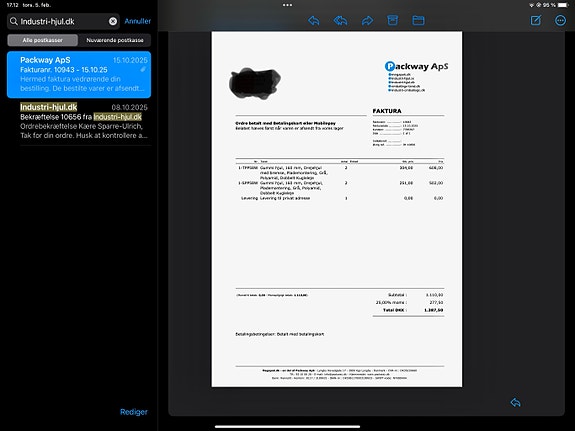Image resolution: width=575 pixels, height=431 pixels.
Task: Archive the message with the box icon
Action: [x=392, y=20]
